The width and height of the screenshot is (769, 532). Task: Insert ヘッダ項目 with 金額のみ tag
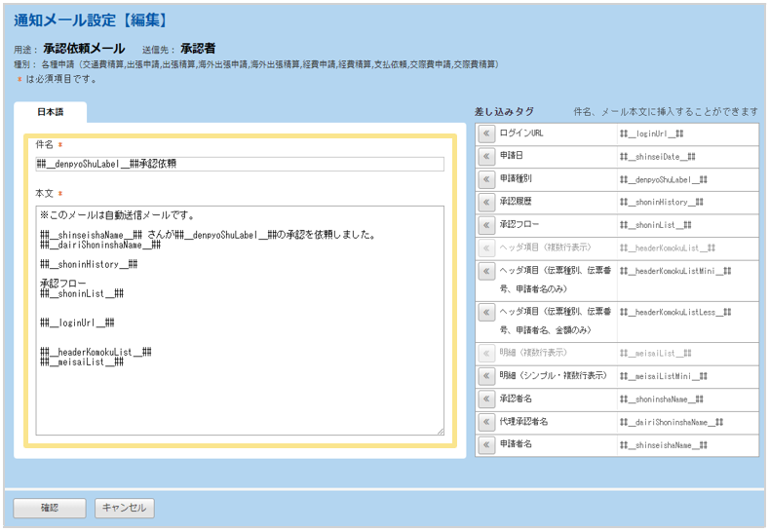[x=486, y=314]
